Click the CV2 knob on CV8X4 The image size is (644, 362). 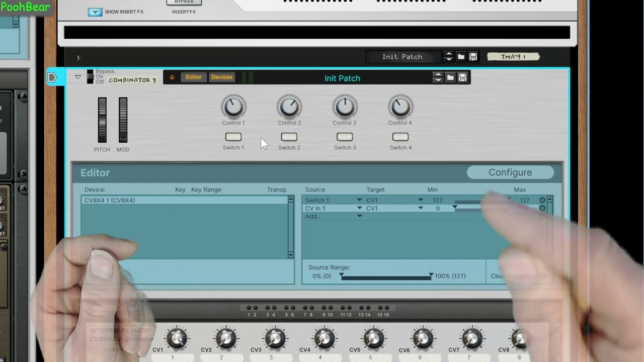(226, 339)
